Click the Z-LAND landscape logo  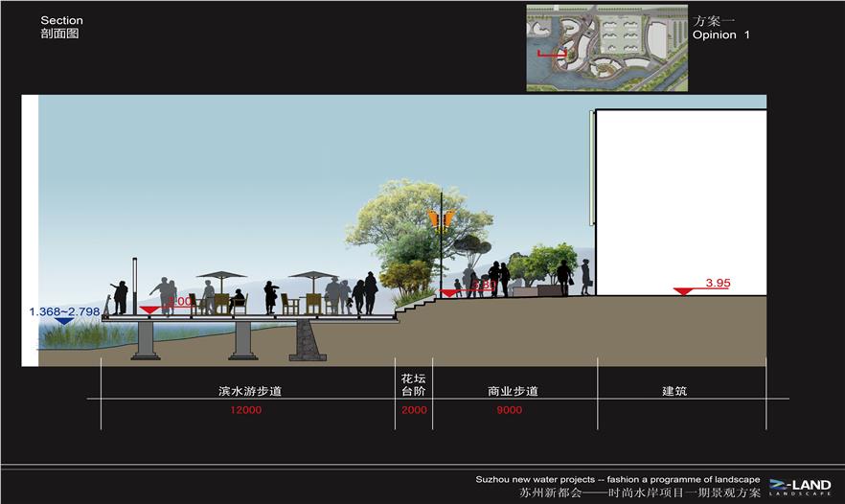pyautogui.click(x=800, y=487)
